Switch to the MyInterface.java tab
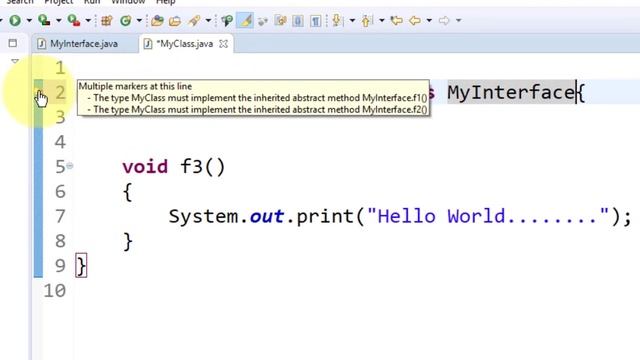The image size is (640, 360). [x=85, y=44]
